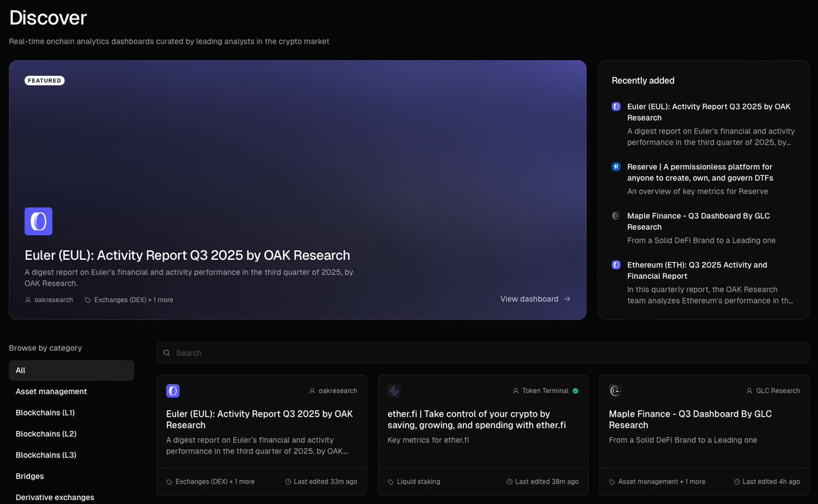Select the Bridges category

click(72, 476)
